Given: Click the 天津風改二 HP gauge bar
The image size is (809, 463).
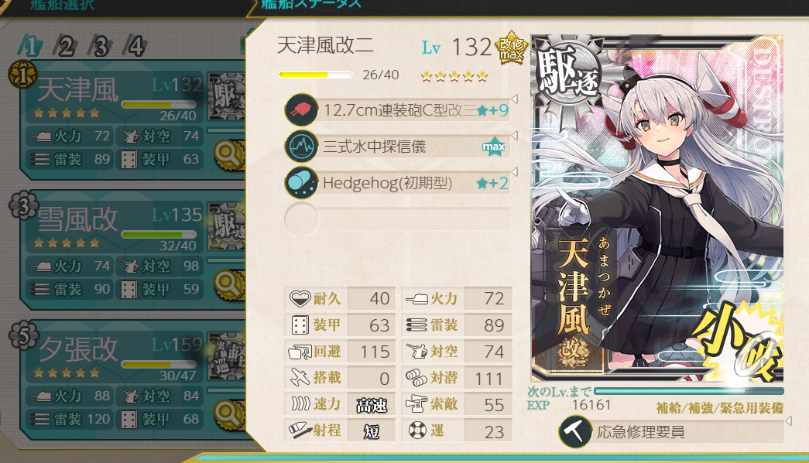Looking at the screenshot, I should [x=315, y=75].
